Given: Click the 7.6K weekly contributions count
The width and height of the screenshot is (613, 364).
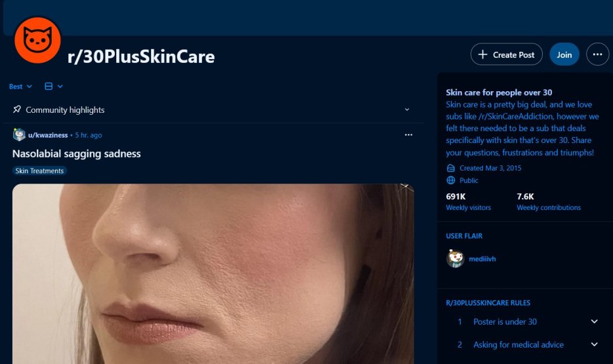Looking at the screenshot, I should tap(526, 197).
